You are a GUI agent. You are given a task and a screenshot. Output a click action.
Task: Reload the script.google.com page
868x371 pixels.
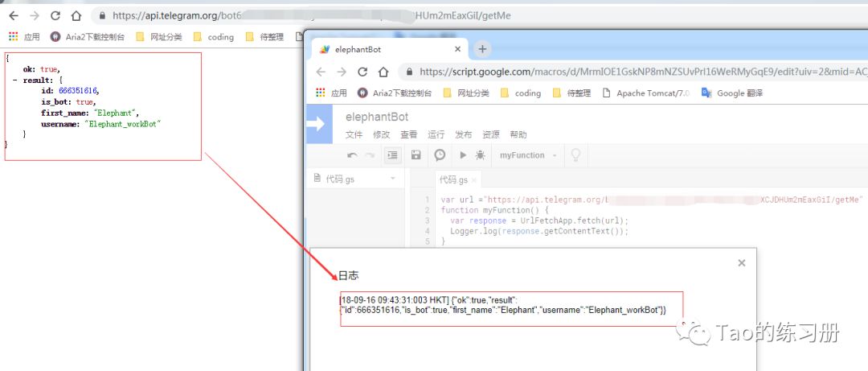(x=362, y=72)
